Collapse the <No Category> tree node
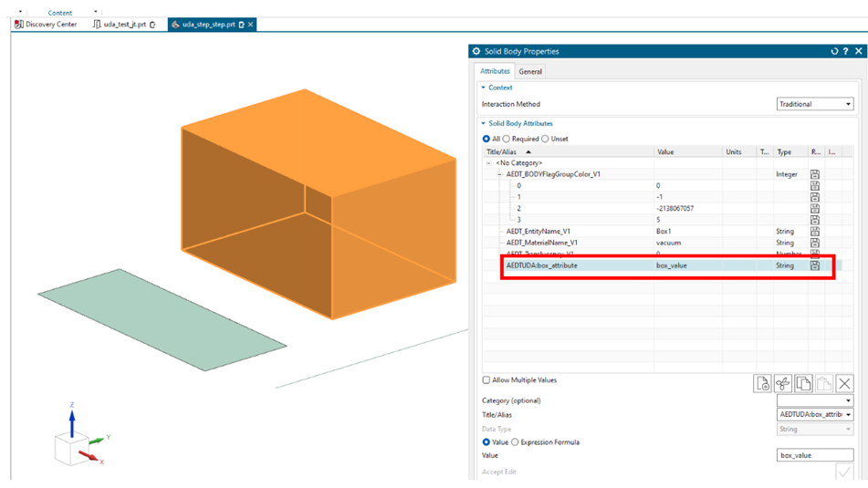The height and width of the screenshot is (488, 868). [489, 162]
